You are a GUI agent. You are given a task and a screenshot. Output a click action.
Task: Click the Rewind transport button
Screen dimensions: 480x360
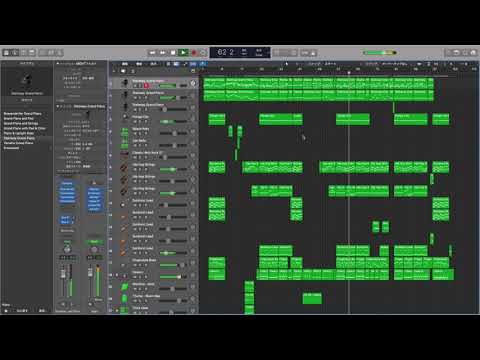coord(152,53)
